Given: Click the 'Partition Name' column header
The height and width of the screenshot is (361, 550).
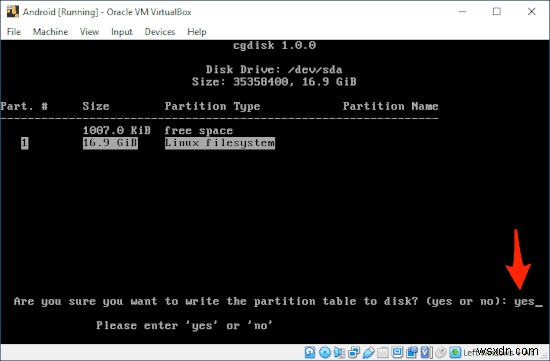Looking at the screenshot, I should [x=390, y=106].
